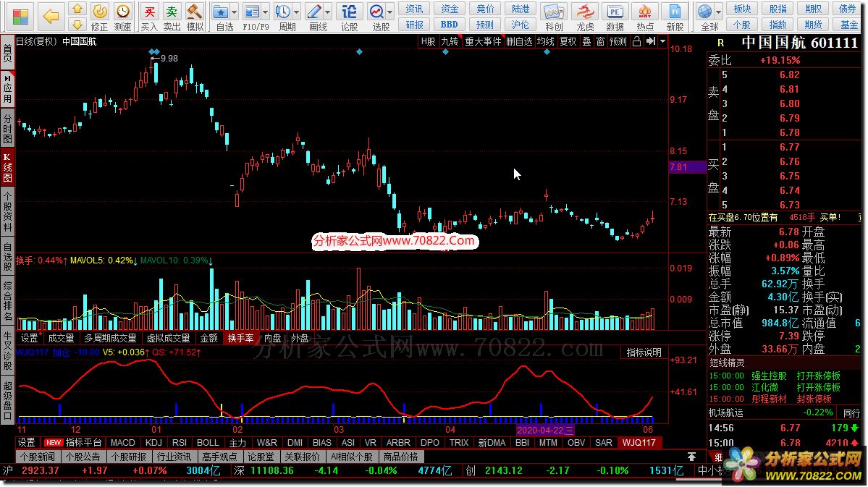868x487 pixels.
Task: Expand the 画线 dropdown arrow
Action: (x=328, y=12)
